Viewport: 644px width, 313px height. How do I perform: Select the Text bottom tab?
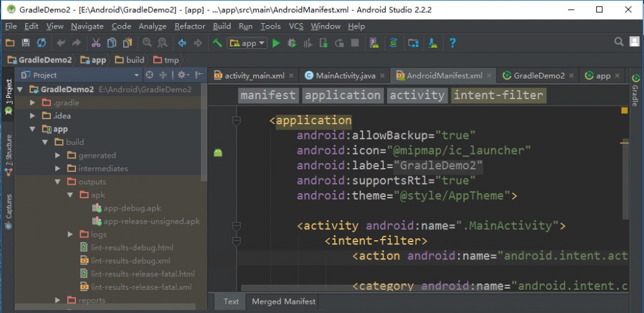pyautogui.click(x=231, y=301)
